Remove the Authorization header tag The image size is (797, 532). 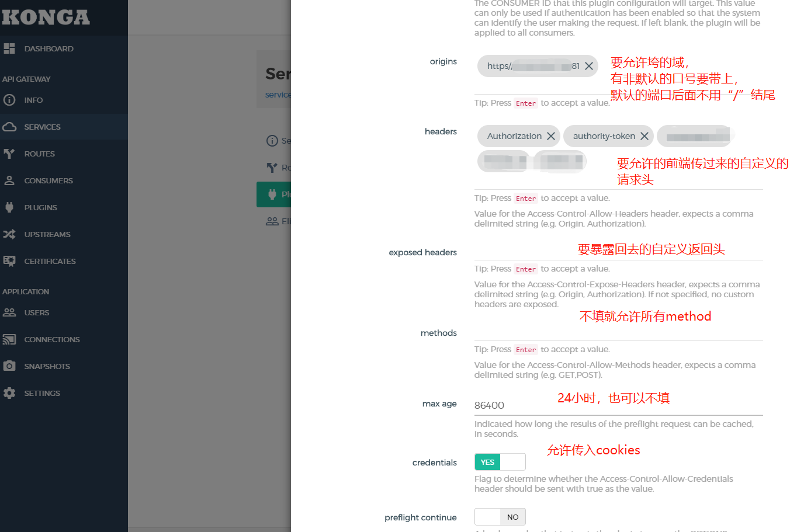click(x=551, y=135)
